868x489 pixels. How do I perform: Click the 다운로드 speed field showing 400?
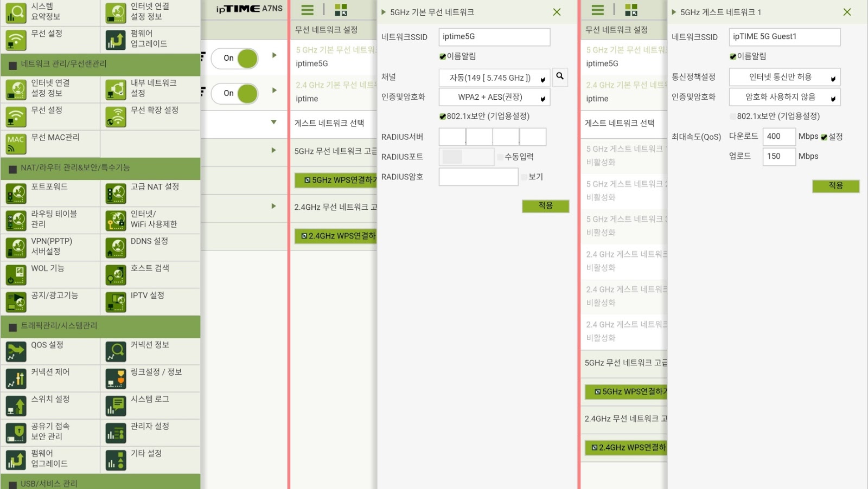coord(779,137)
